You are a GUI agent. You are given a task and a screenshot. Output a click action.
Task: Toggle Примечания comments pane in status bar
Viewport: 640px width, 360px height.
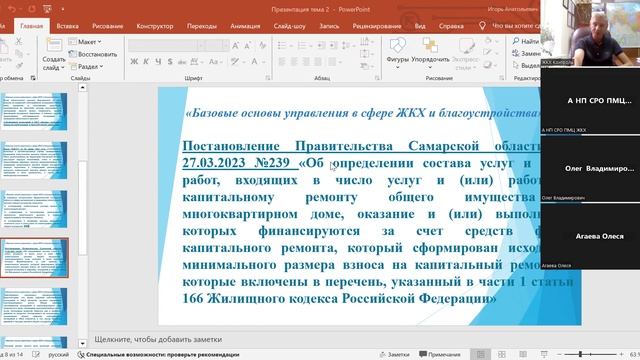pos(440,354)
